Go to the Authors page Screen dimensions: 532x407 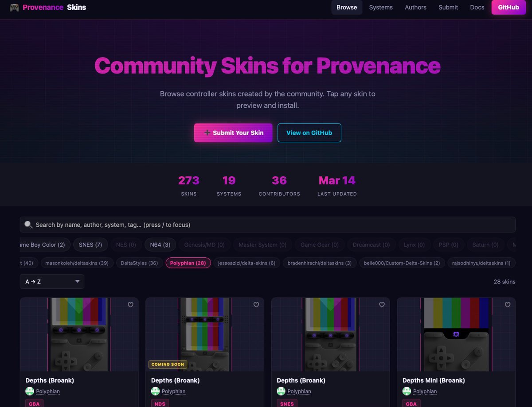tap(415, 8)
